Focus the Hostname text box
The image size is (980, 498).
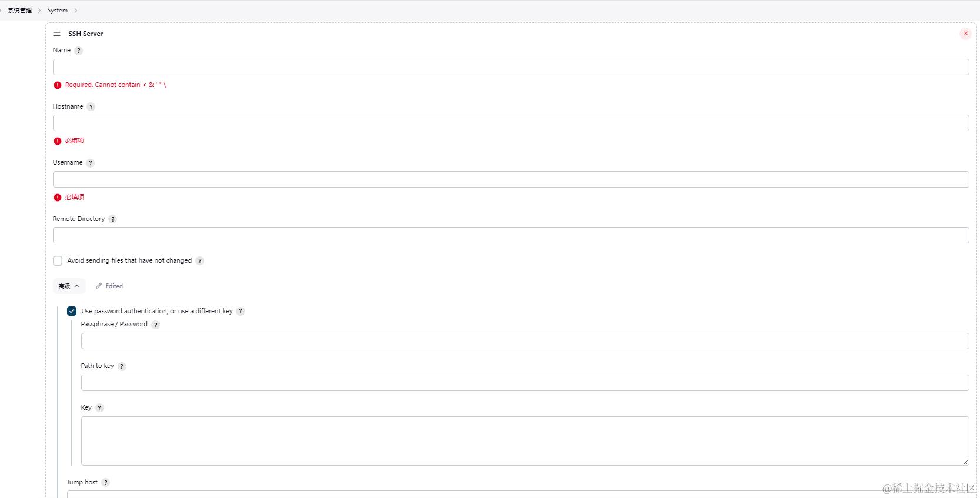pyautogui.click(x=511, y=123)
